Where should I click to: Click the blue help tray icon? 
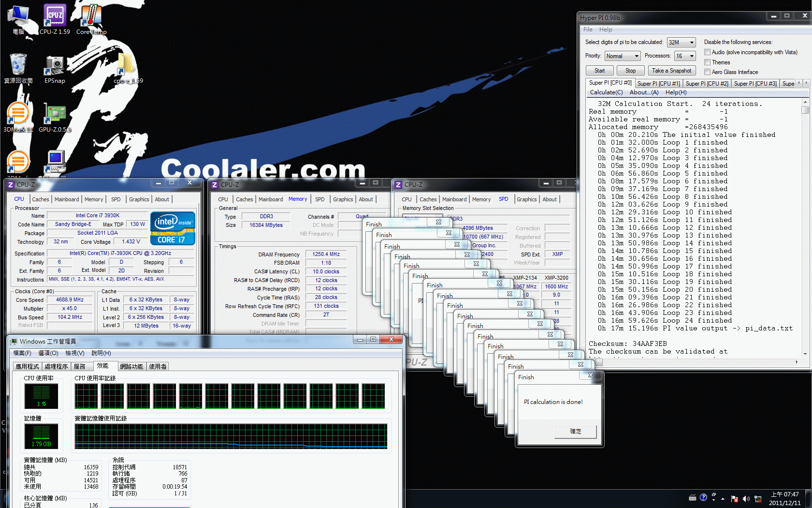click(x=703, y=497)
